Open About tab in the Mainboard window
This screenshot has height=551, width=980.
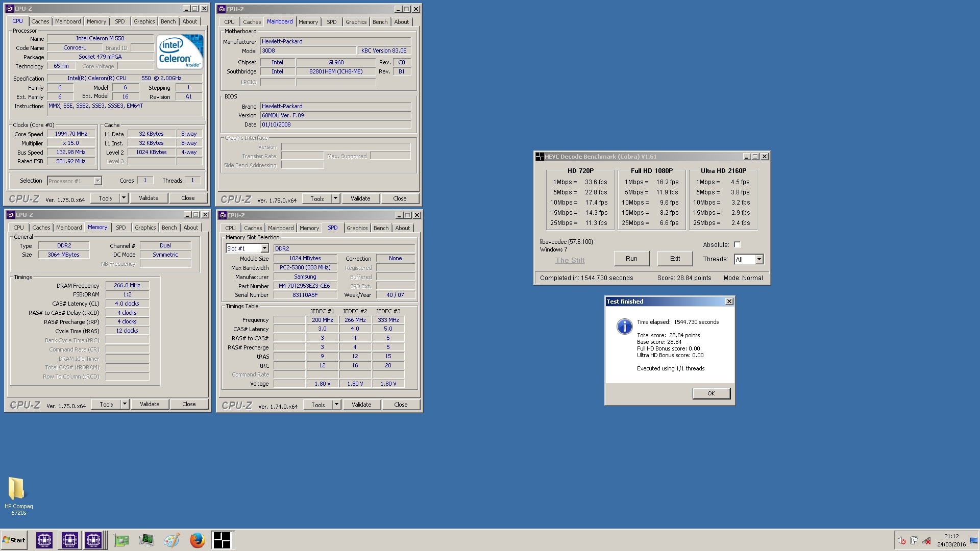tap(402, 22)
